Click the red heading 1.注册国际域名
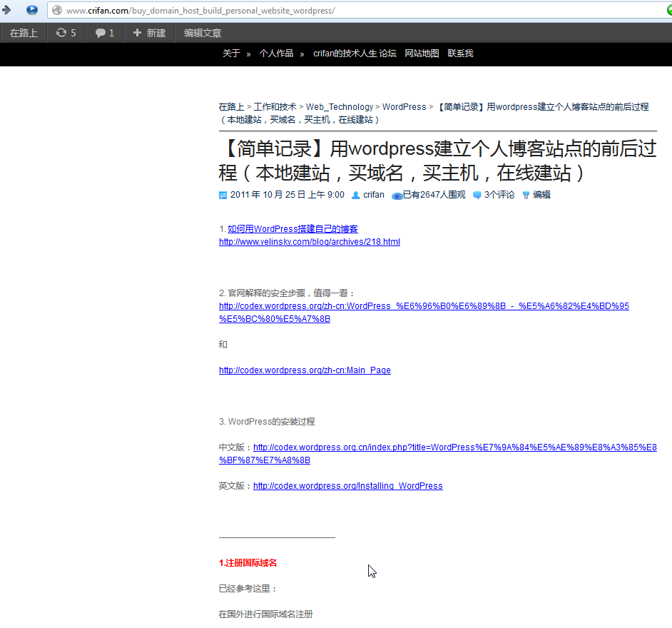This screenshot has width=672, height=628. click(x=248, y=563)
